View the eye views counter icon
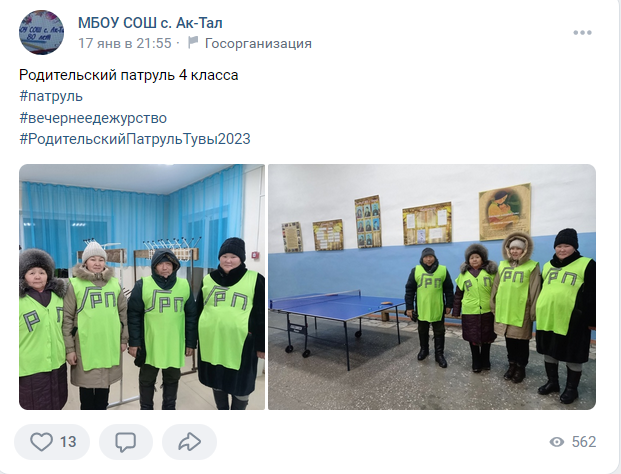Image resolution: width=621 pixels, height=474 pixels. point(557,442)
